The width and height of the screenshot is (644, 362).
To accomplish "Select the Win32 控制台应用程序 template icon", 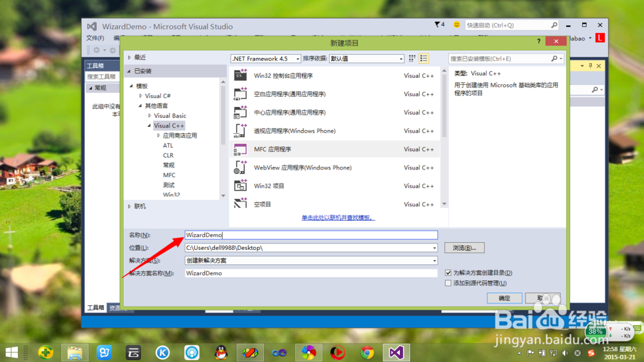I will tap(240, 75).
